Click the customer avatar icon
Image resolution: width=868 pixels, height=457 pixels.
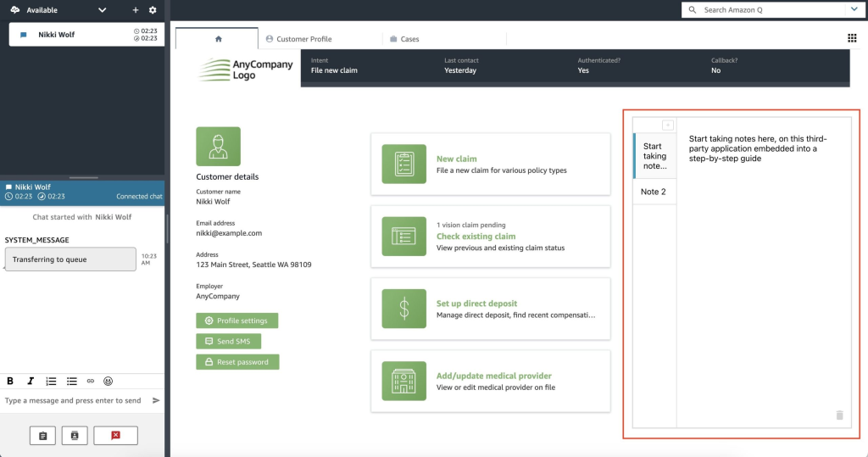point(218,146)
